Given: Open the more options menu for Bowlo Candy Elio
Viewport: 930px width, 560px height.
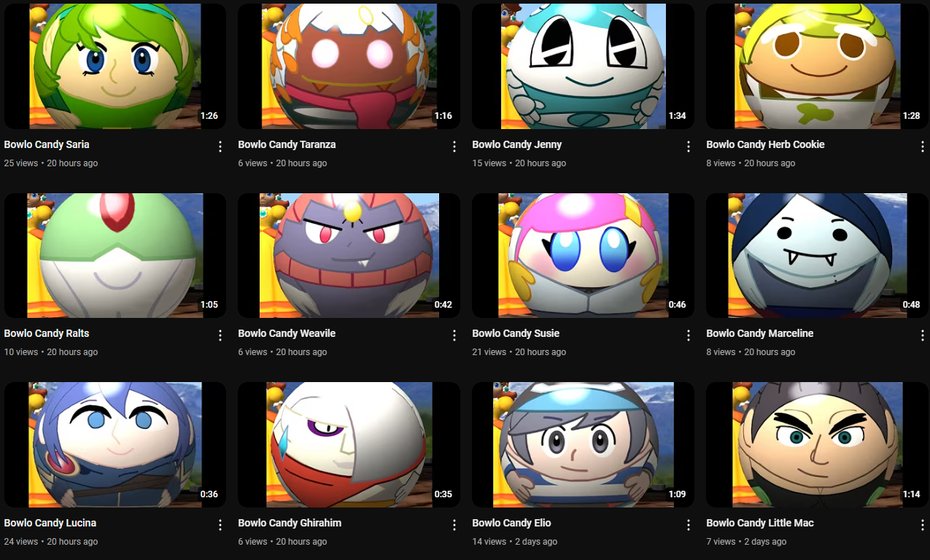Looking at the screenshot, I should pos(688,525).
